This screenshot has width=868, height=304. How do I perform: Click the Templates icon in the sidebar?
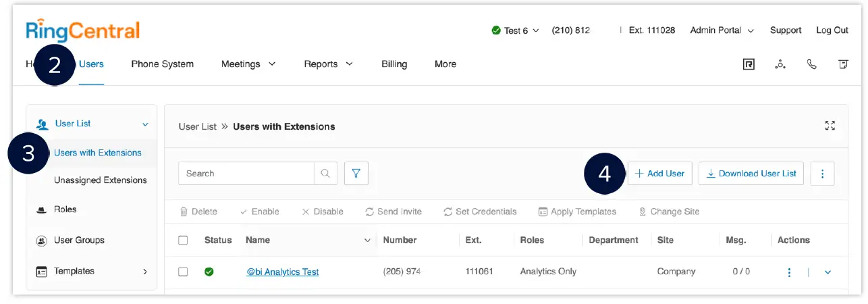pos(41,272)
